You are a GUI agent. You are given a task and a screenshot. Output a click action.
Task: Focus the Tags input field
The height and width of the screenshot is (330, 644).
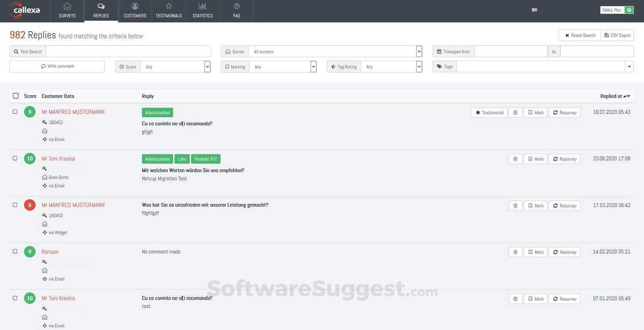point(541,67)
